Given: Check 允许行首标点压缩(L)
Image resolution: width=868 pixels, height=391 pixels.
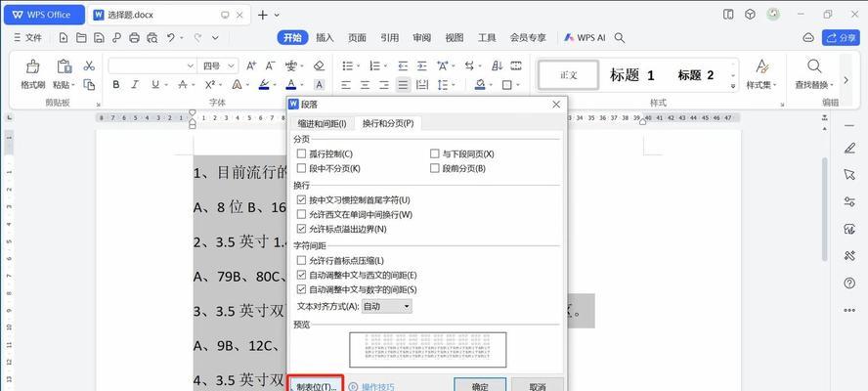Looking at the screenshot, I should [x=302, y=260].
